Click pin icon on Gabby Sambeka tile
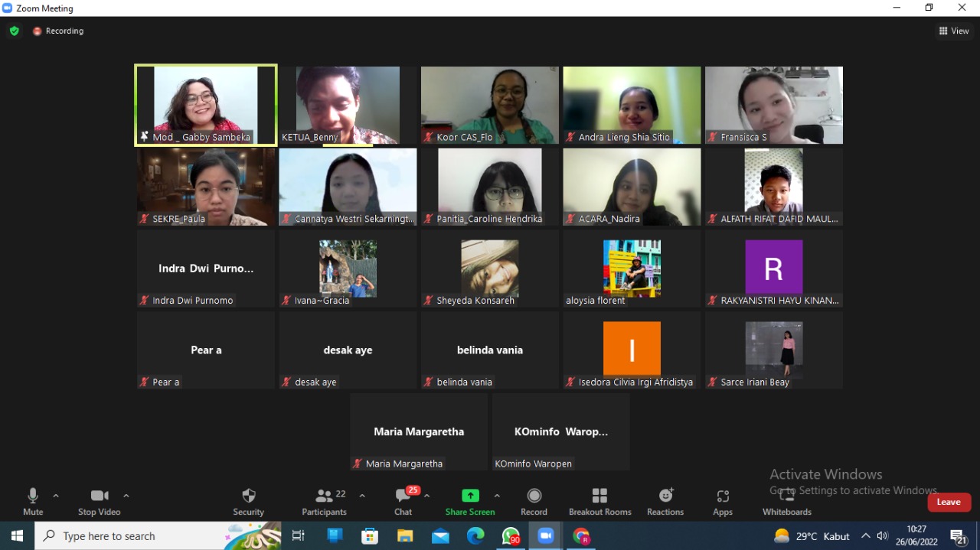Viewport: 980px width, 550px height. pos(144,137)
